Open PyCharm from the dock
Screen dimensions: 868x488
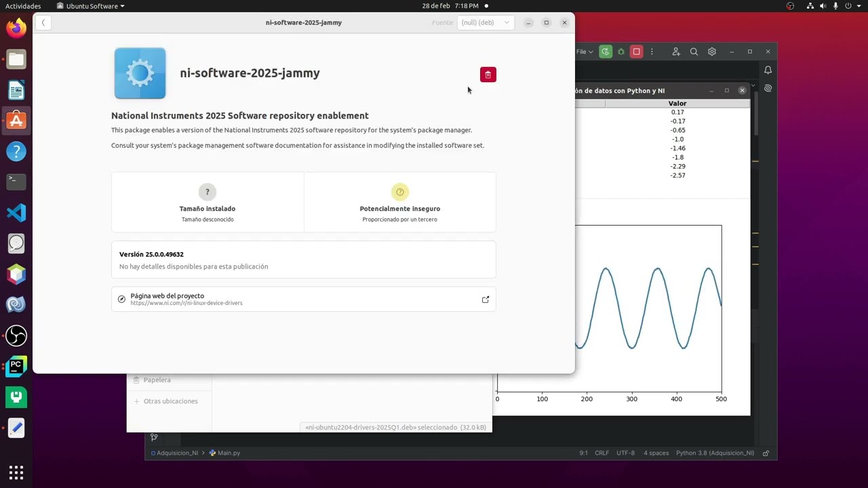[x=16, y=367]
